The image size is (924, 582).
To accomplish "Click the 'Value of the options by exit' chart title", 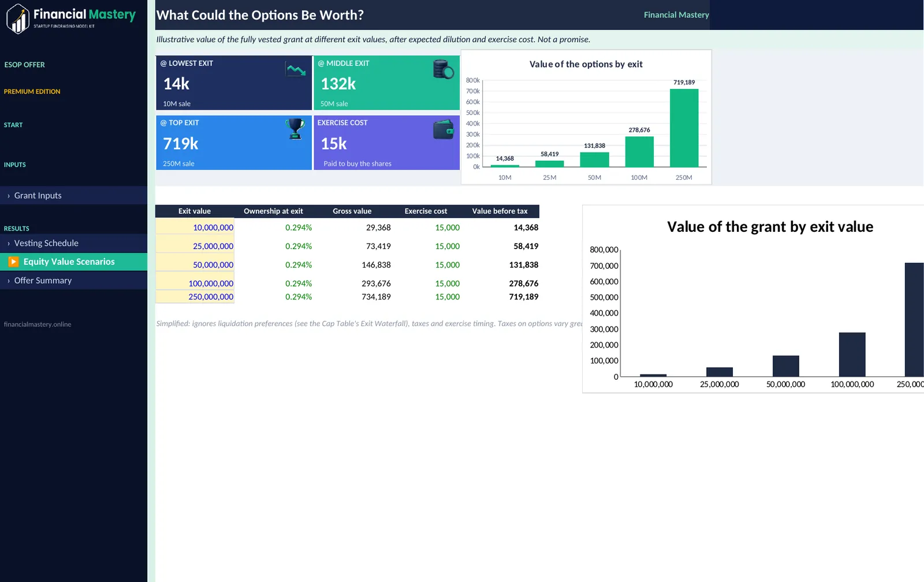I will tap(586, 64).
